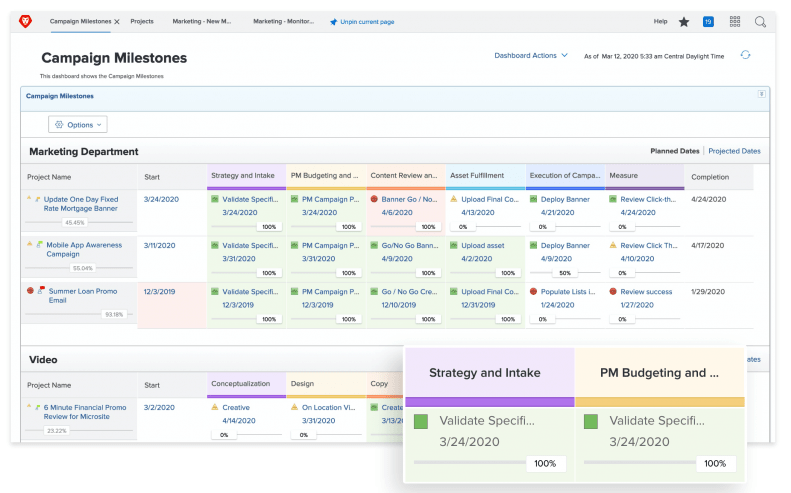Switch to Projected Dates view
Screen dimensions: 791x493
pyautogui.click(x=734, y=151)
